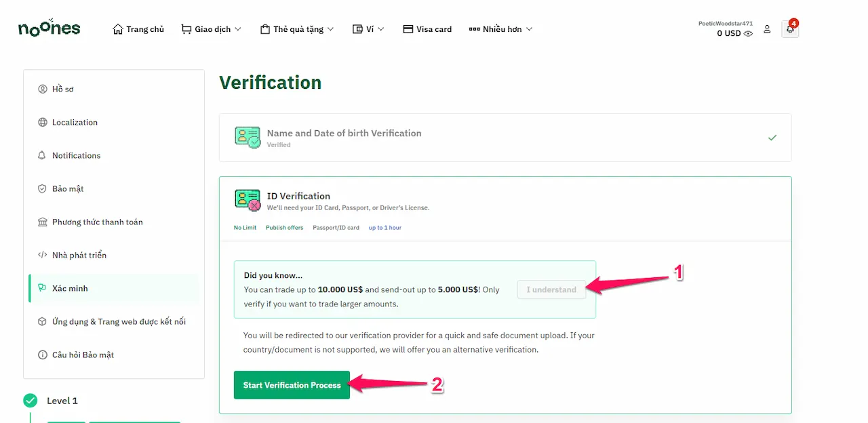Click the home icon beside Trang chủ

click(118, 29)
